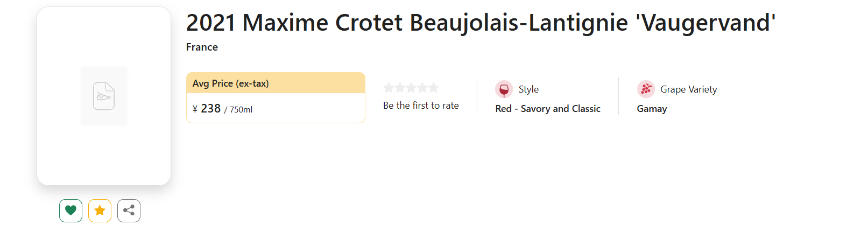This screenshot has width=868, height=239.
Task: Click the grape cluster icon
Action: click(x=646, y=89)
